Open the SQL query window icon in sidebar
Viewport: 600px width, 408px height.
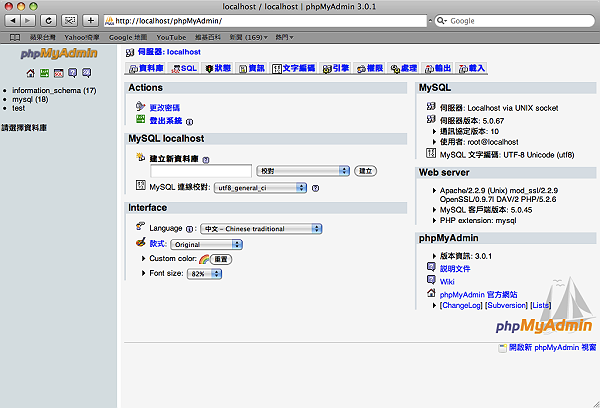[59, 73]
